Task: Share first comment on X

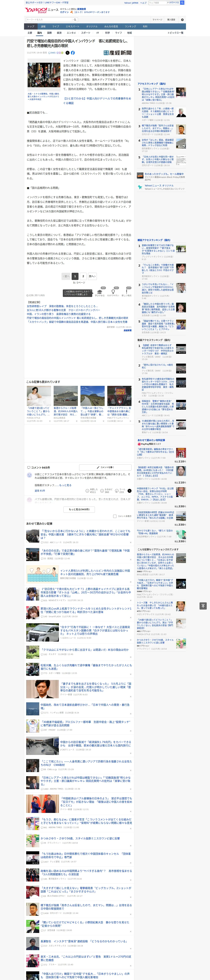Action: pos(129,491)
